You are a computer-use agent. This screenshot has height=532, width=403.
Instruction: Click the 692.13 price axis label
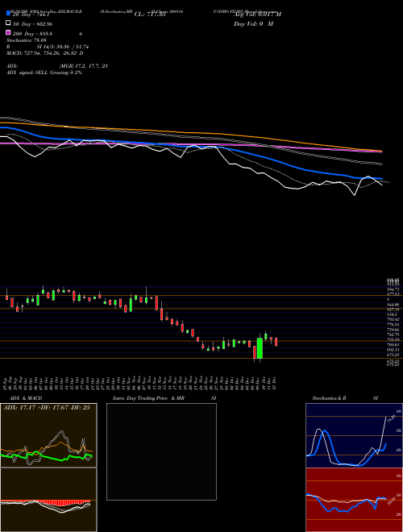(x=393, y=350)
